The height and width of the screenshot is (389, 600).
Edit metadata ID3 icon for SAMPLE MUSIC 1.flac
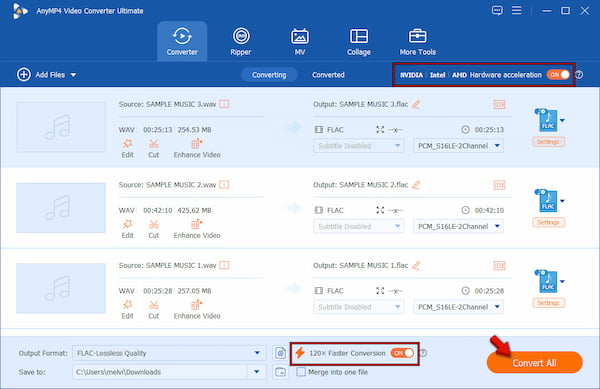tap(499, 265)
